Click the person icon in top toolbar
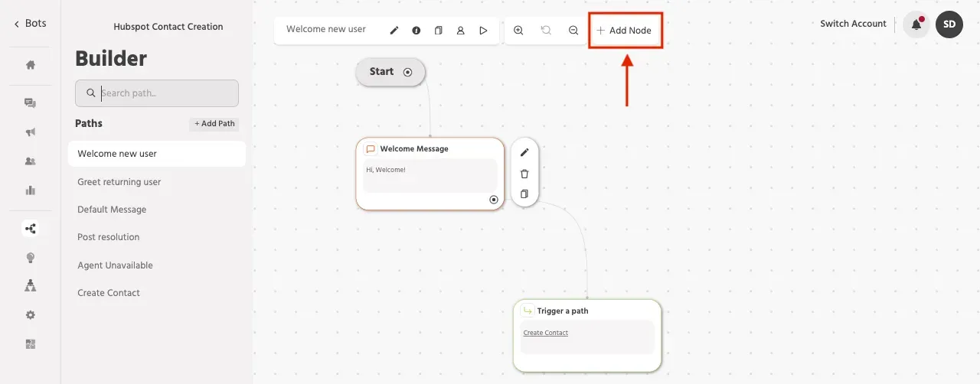 click(461, 31)
